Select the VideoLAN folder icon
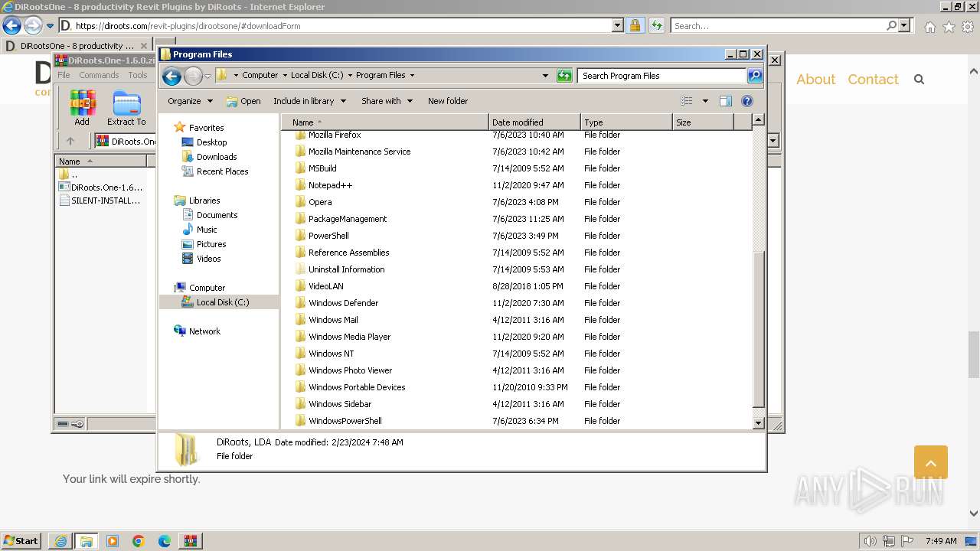This screenshot has width=980, height=551. coord(300,286)
